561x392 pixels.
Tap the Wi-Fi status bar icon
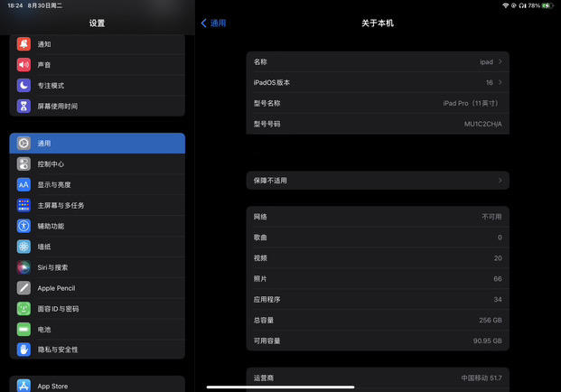(x=506, y=5)
